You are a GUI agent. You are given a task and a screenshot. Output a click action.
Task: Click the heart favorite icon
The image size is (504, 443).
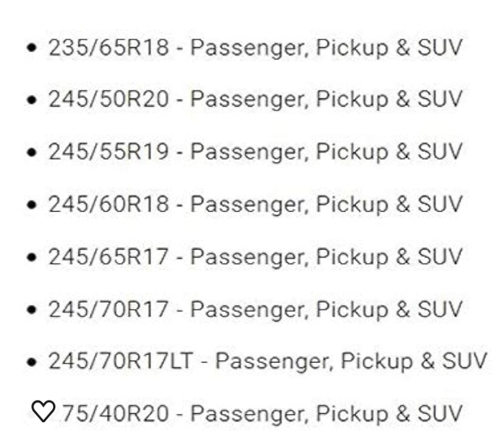tap(43, 411)
